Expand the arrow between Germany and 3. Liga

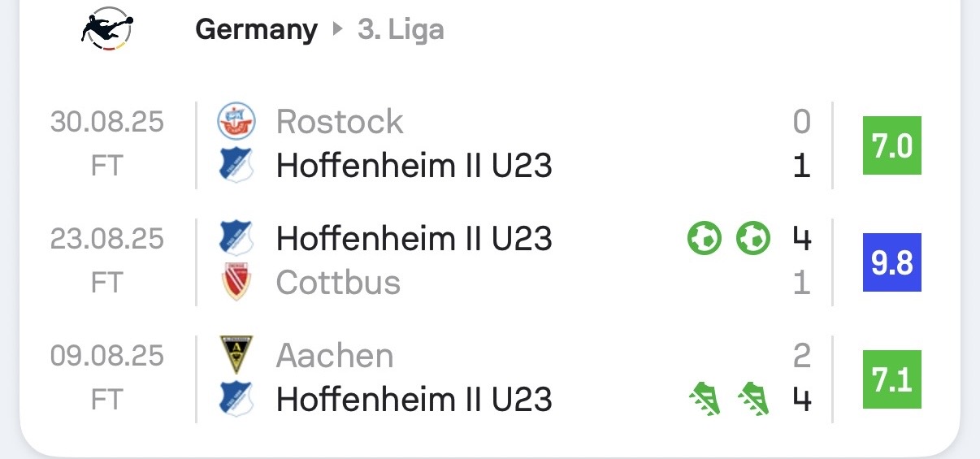pos(337,30)
